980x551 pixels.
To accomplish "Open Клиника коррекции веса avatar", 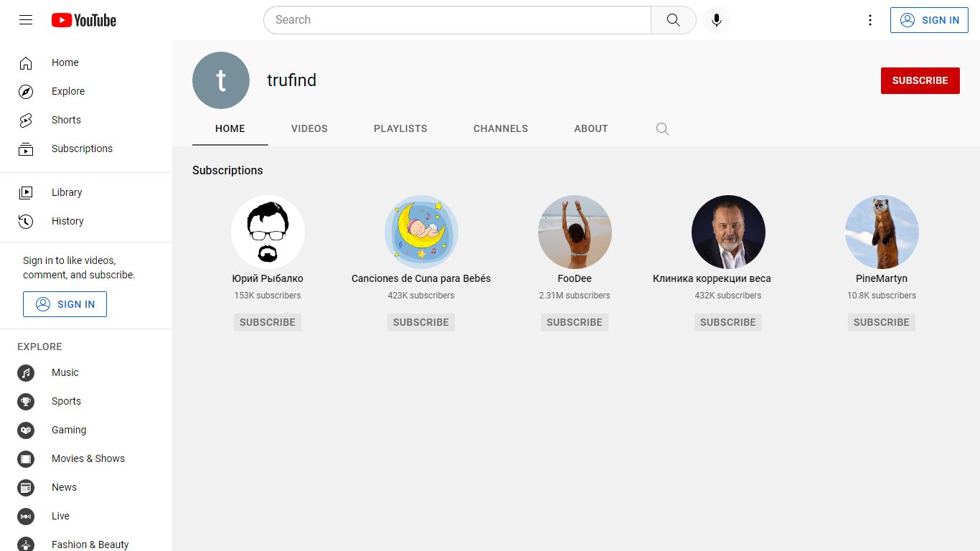I will tap(728, 232).
